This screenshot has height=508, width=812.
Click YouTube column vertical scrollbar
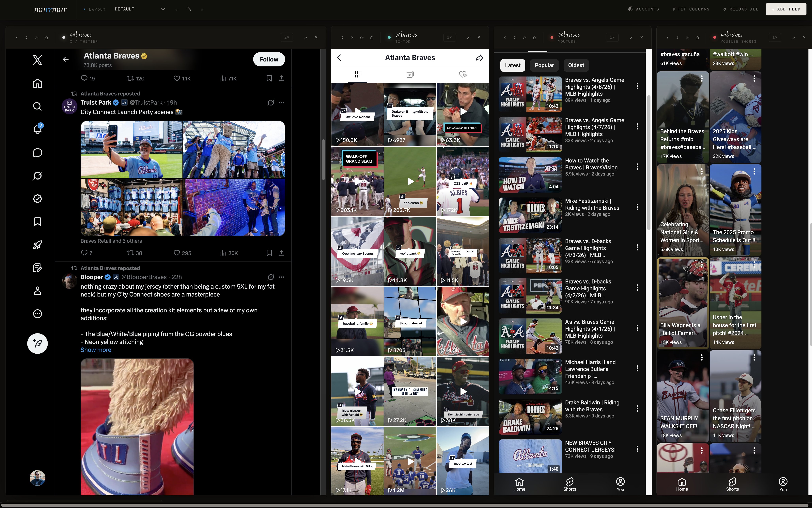click(x=649, y=163)
